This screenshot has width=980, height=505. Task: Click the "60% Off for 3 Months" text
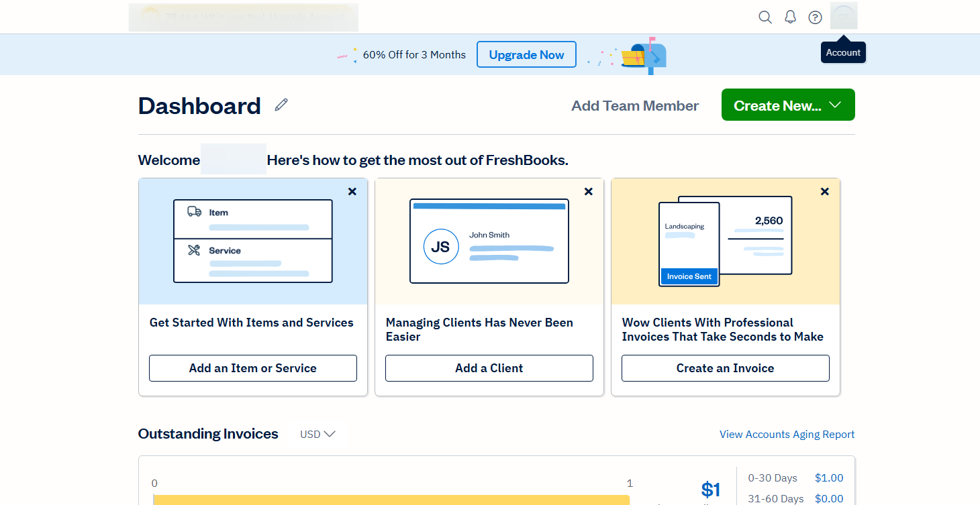(x=414, y=55)
